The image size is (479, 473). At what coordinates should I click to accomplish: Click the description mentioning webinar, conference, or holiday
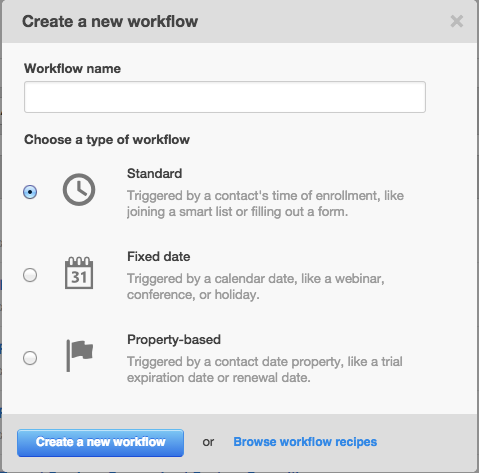click(x=256, y=287)
